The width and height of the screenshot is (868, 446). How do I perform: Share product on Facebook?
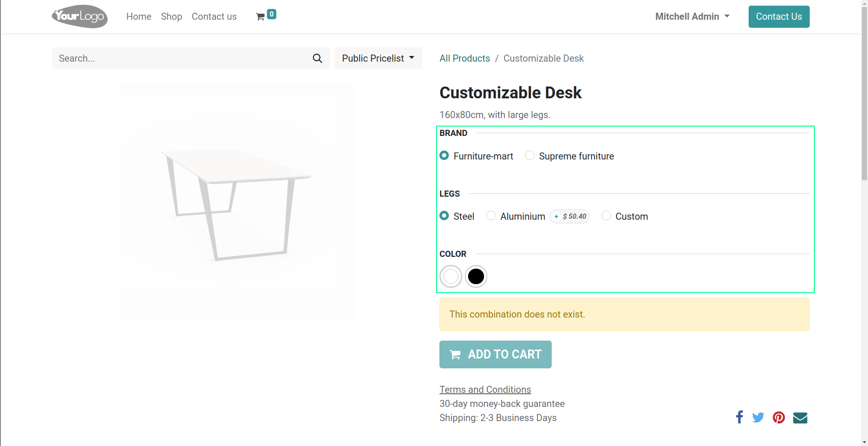(x=739, y=417)
